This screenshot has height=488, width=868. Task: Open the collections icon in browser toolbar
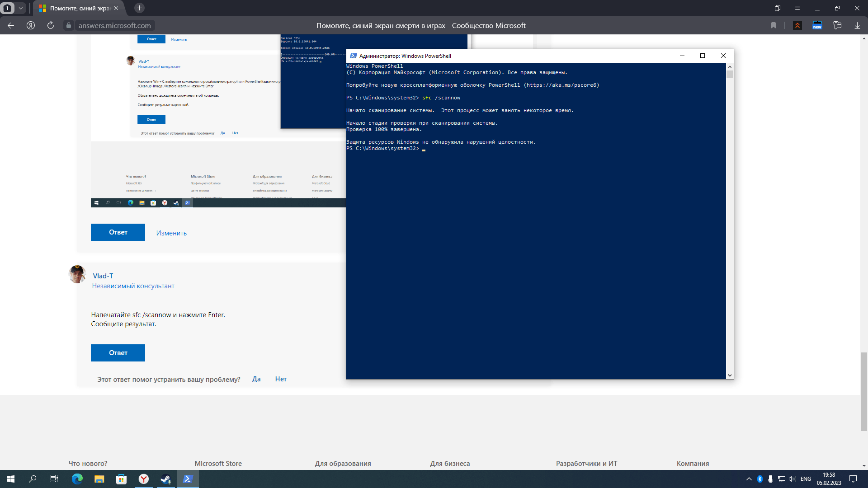point(837,25)
